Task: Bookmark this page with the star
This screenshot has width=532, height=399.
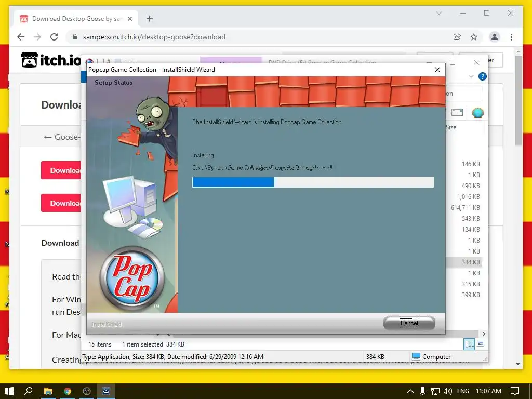Action: (474, 37)
